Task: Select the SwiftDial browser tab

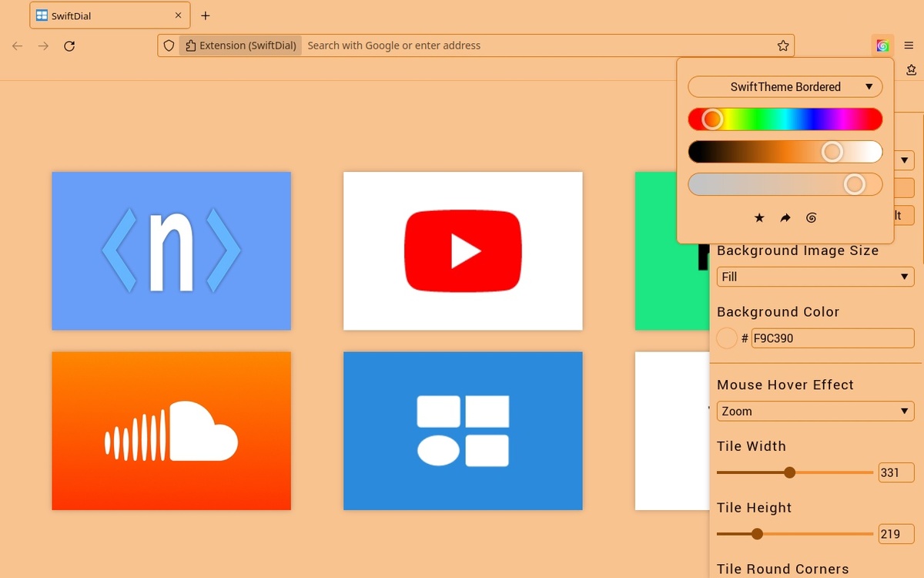Action: (x=110, y=15)
